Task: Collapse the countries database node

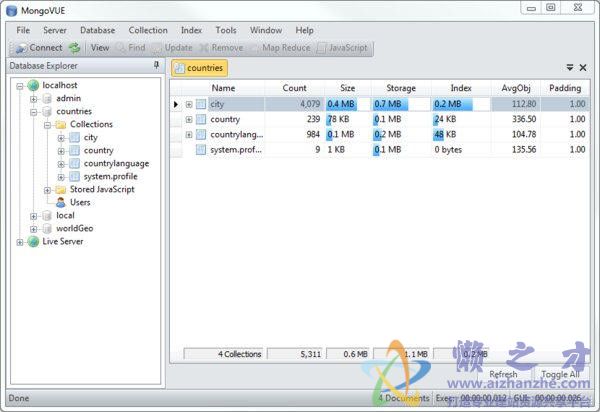Action: pos(34,112)
